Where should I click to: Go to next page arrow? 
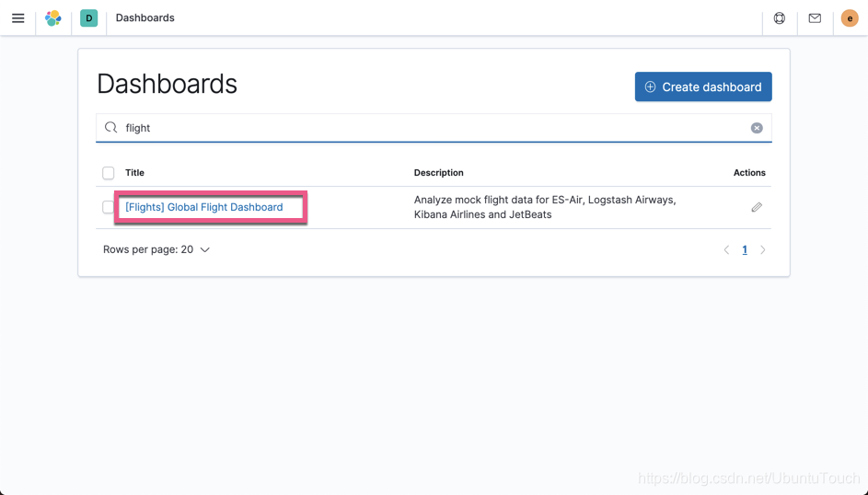(x=763, y=250)
